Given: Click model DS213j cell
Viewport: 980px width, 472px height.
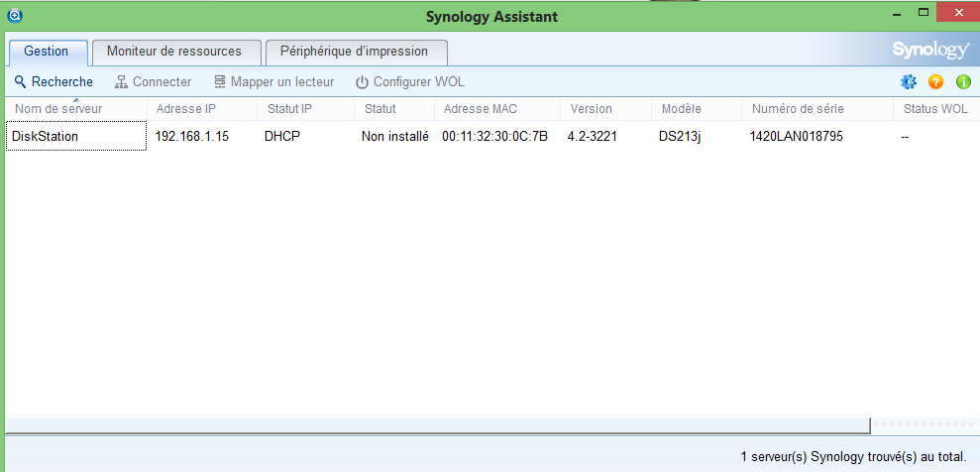Looking at the screenshot, I should (x=680, y=136).
